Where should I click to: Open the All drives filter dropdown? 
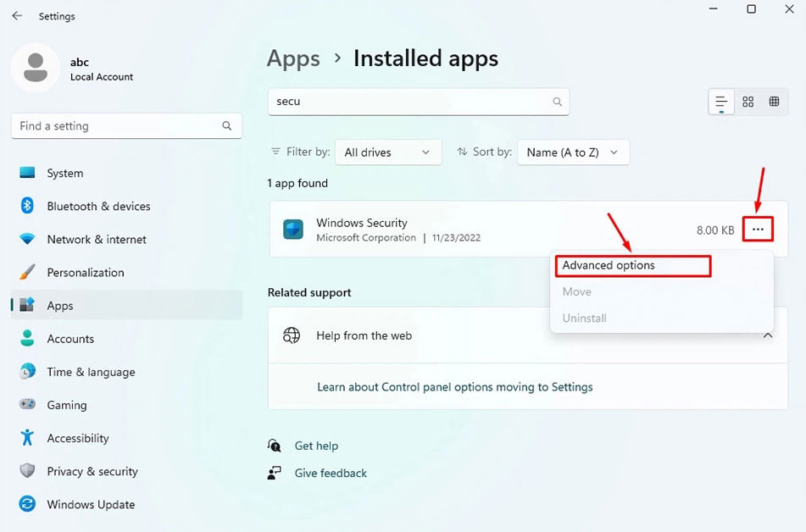click(387, 152)
